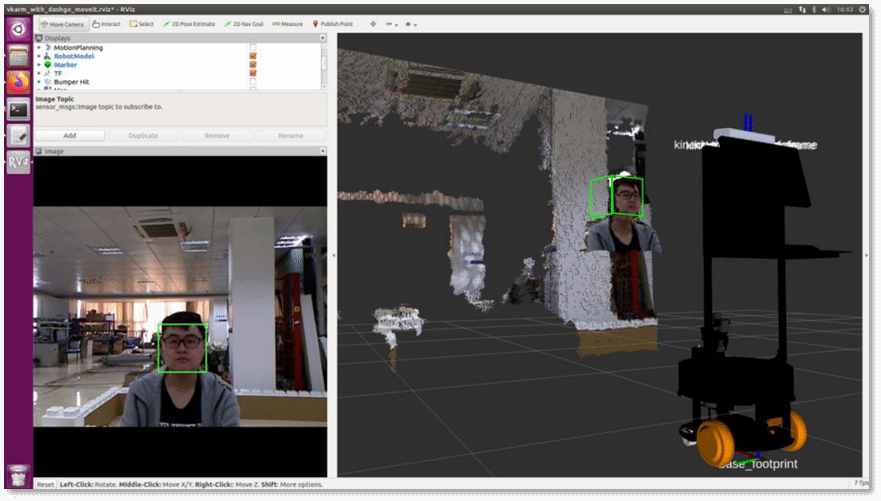Image resolution: width=881 pixels, height=501 pixels.
Task: Enable the MotionPlanning checkbox
Action: pyautogui.click(x=253, y=48)
